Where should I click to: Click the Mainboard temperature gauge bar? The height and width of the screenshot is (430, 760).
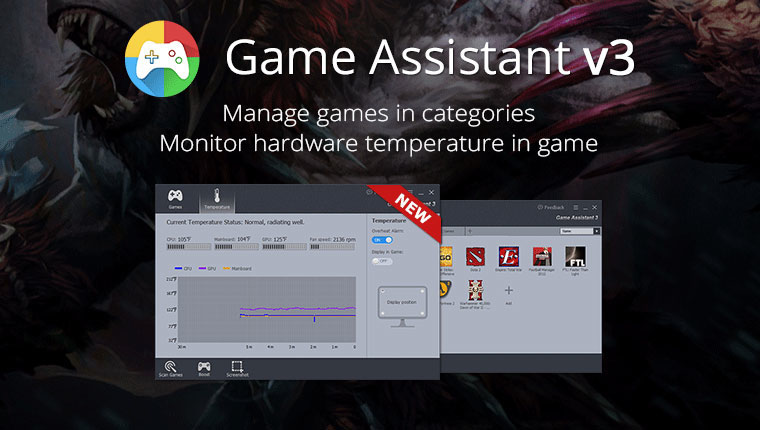(x=236, y=247)
